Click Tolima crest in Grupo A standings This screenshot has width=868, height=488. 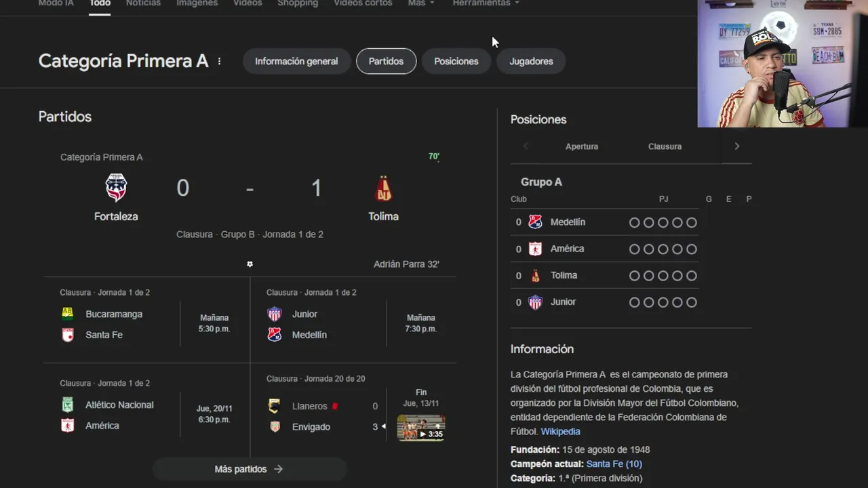(x=536, y=275)
